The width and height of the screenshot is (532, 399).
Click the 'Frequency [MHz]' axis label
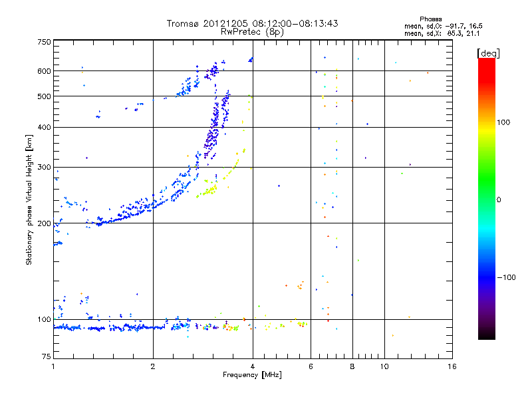pos(252,375)
